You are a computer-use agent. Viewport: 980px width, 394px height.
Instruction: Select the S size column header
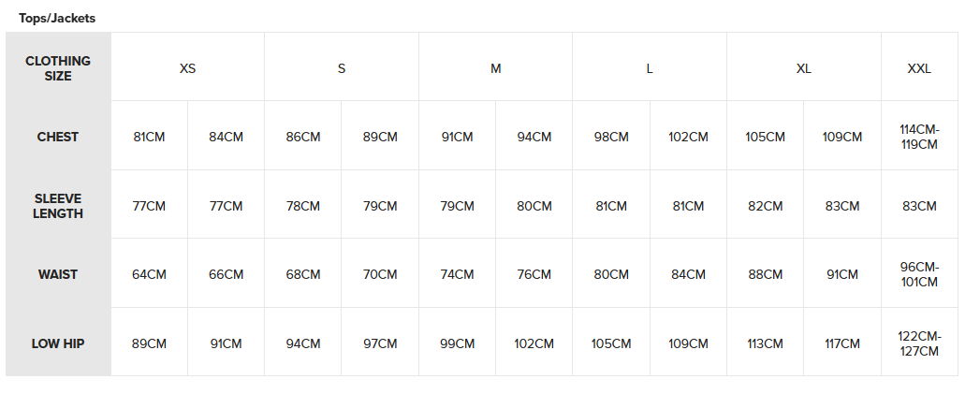(x=342, y=68)
